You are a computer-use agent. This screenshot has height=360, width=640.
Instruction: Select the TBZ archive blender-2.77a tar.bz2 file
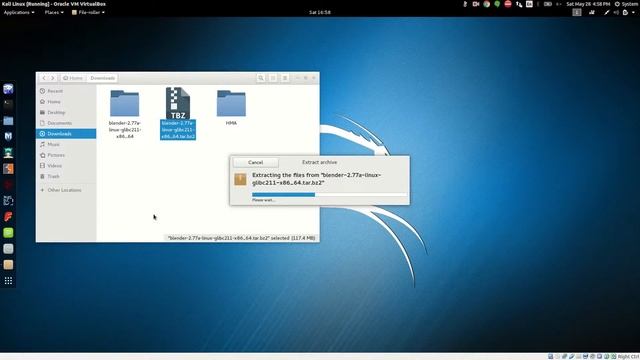click(x=178, y=113)
